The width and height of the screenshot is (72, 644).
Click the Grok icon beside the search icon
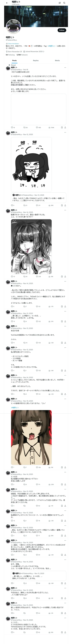tap(60, 3)
